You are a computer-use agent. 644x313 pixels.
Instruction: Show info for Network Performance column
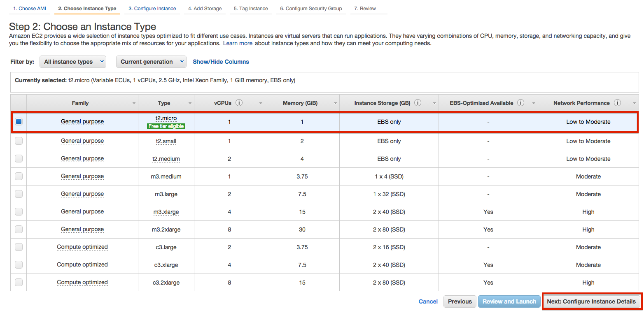617,103
